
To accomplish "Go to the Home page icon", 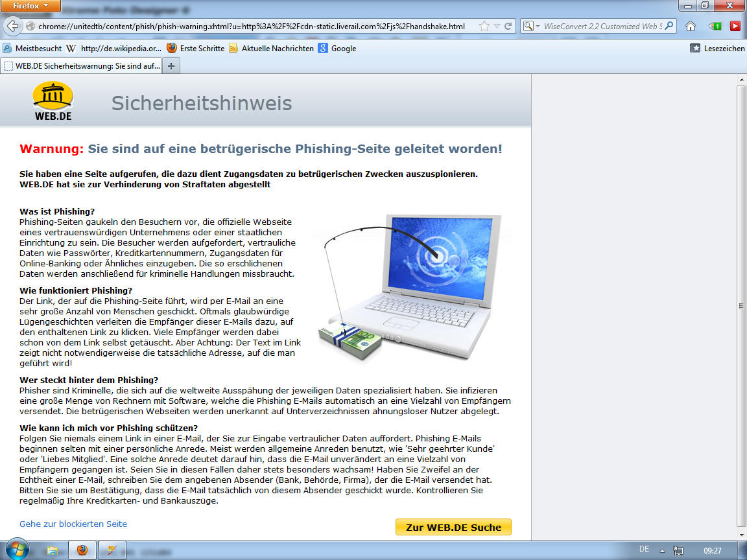I will [x=691, y=26].
